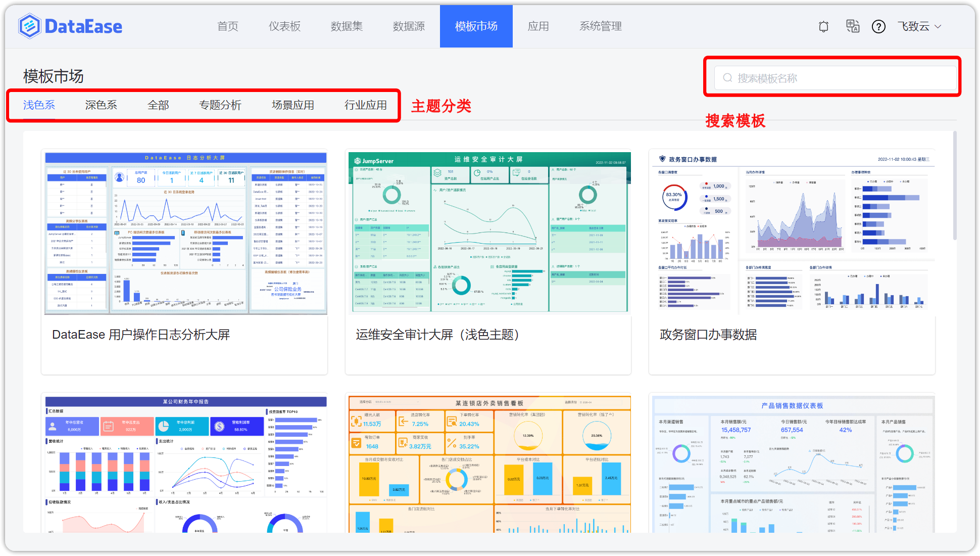Screen dimensions: 980x556
Task: Click inside the 搜索模板名称 search field
Action: 834,77
